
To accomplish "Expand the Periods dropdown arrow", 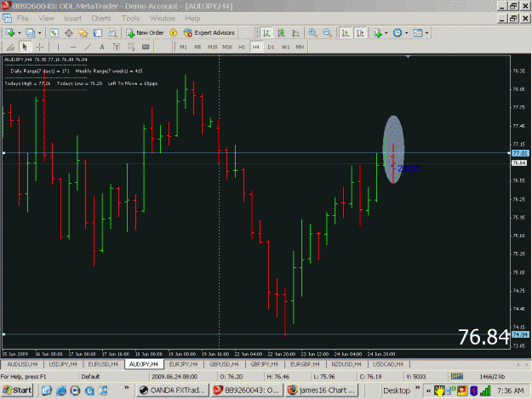I will 407,33.
